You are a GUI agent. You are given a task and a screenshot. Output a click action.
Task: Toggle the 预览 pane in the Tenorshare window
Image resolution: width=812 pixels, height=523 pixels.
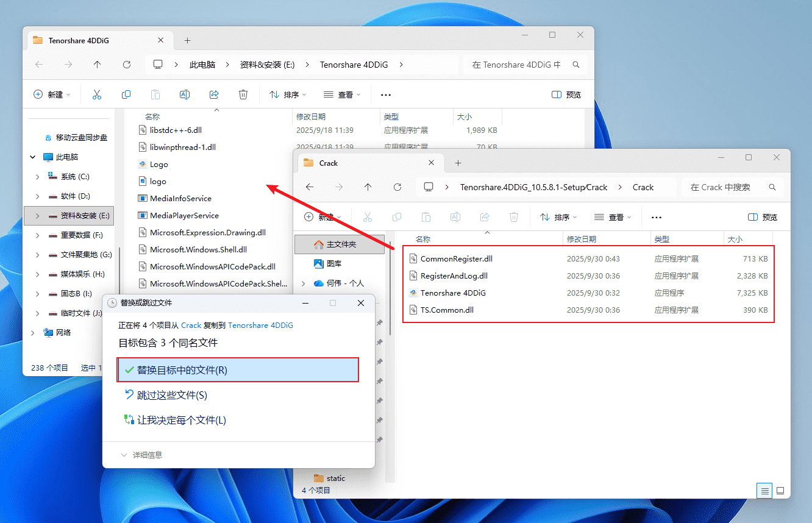566,94
